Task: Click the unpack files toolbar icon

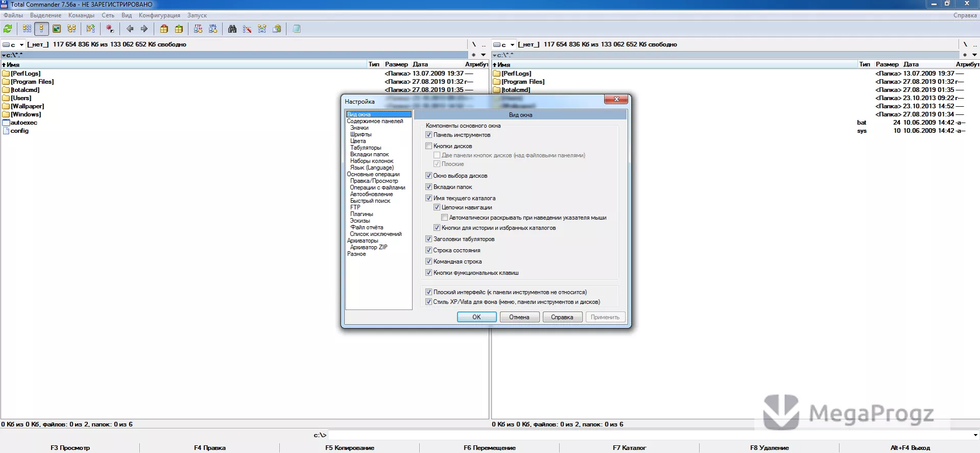Action: (179, 29)
